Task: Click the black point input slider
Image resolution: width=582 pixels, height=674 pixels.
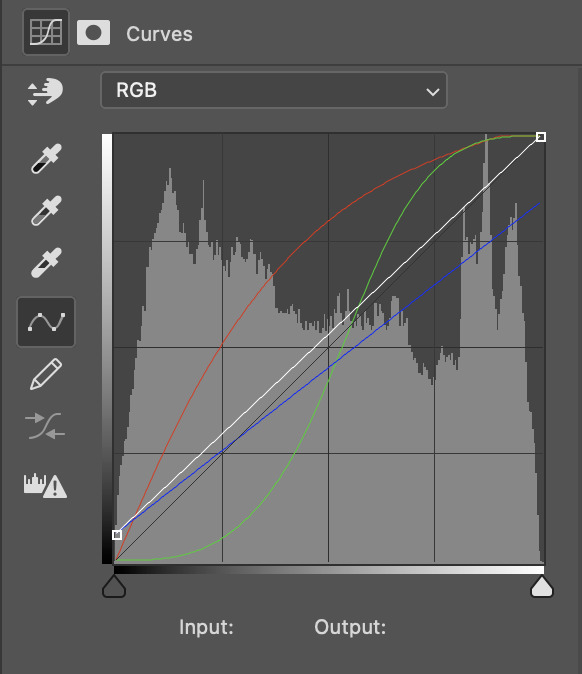Action: point(114,587)
